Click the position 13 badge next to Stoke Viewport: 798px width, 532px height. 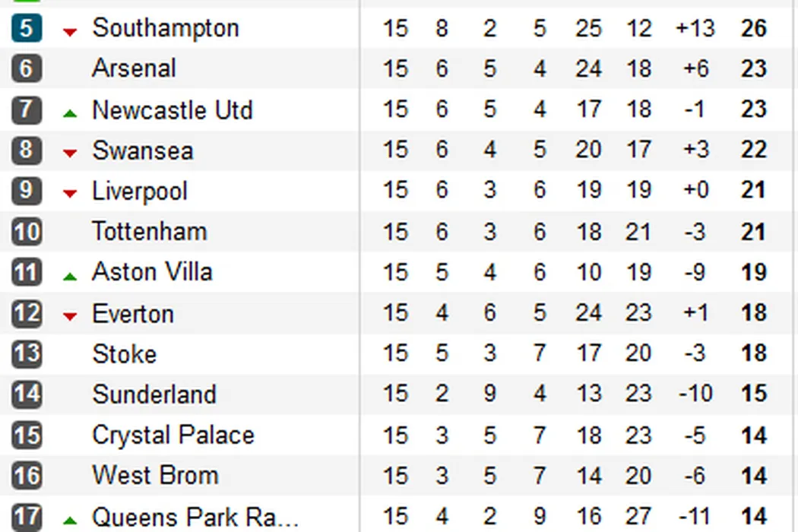click(x=26, y=354)
